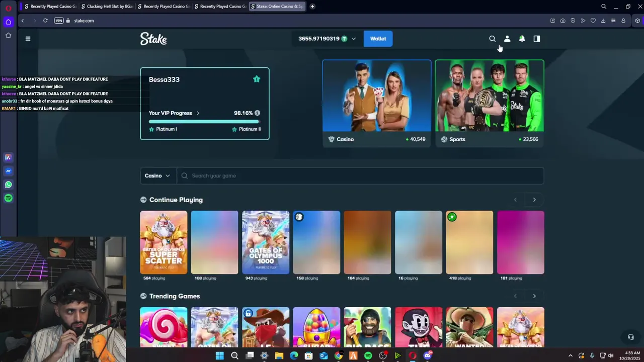
Task: Open Windows taskbar search
Action: pos(234,355)
